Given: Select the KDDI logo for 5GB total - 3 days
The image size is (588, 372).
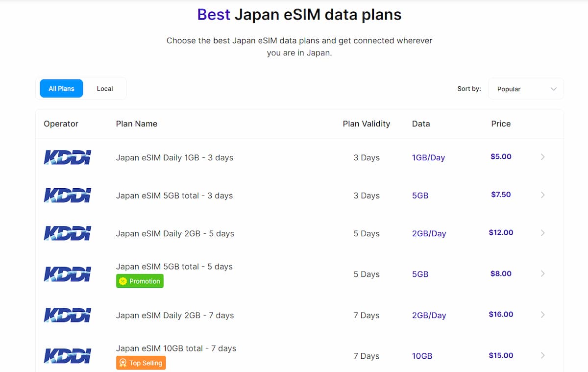Looking at the screenshot, I should [67, 195].
